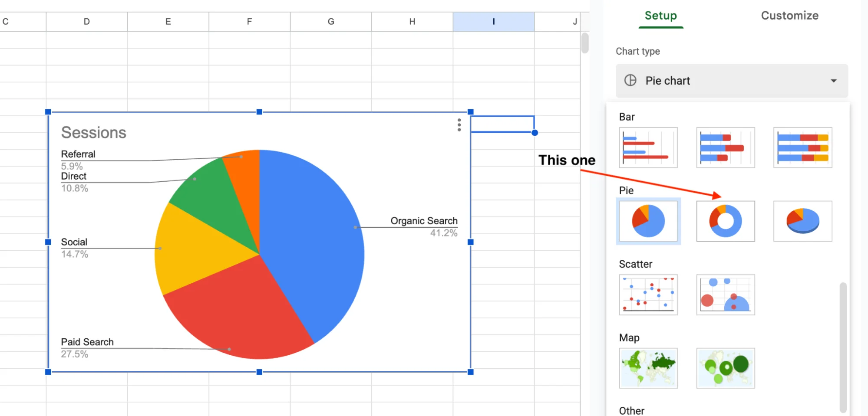868x416 pixels.
Task: Open the Pie chart type combo box
Action: coord(732,81)
